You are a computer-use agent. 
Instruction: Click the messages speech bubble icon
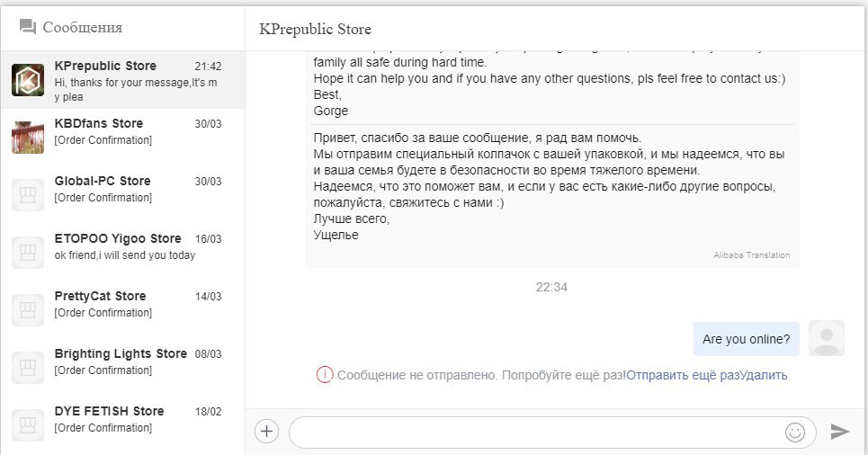pos(28,27)
